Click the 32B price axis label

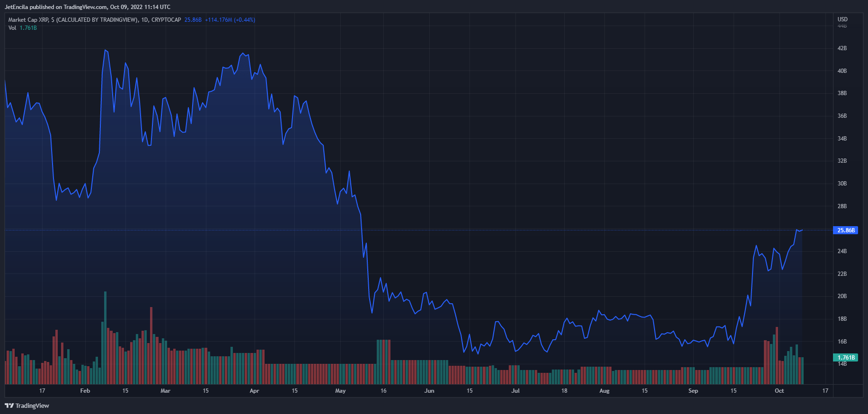tap(842, 161)
